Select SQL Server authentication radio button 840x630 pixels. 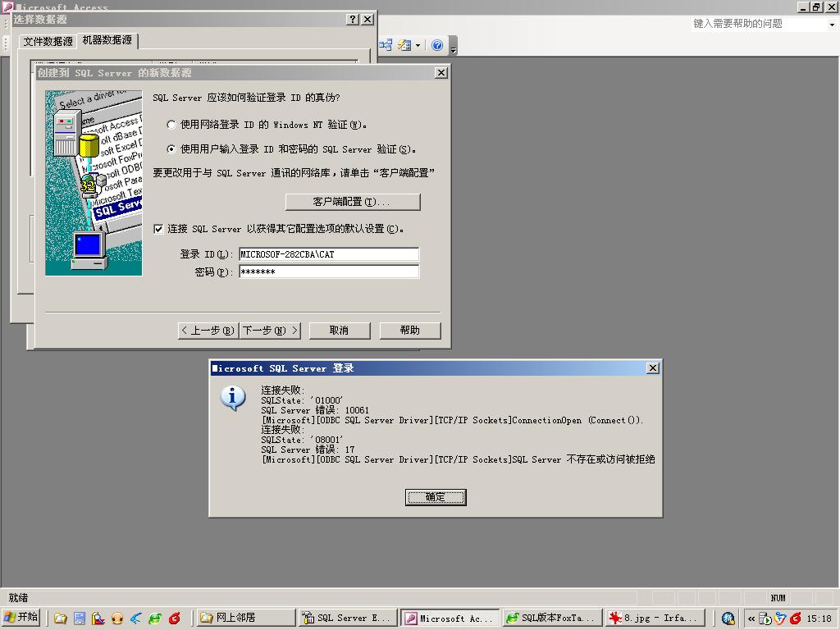171,149
